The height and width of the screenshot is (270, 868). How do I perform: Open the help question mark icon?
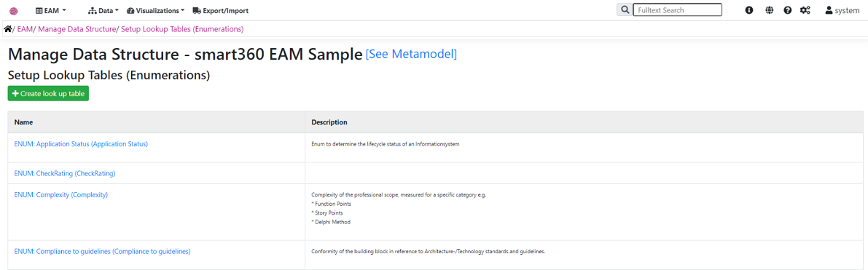pos(788,10)
